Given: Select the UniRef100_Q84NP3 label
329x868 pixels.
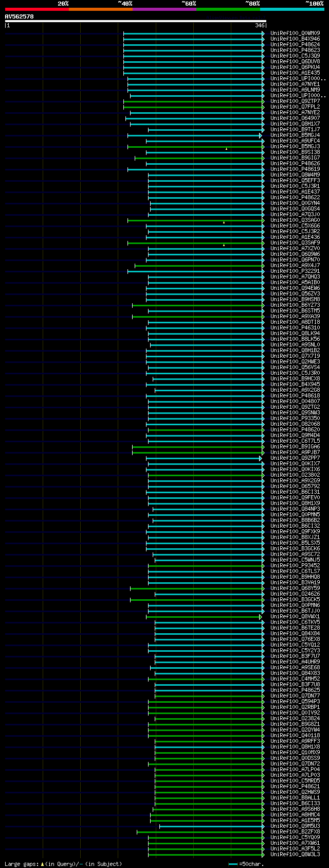Looking at the screenshot, I should coord(295,509).
